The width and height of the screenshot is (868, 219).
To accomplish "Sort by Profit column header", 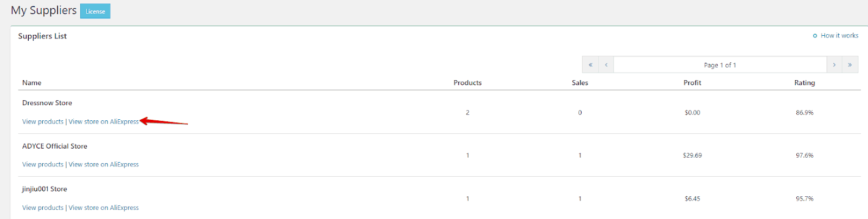I will (692, 83).
